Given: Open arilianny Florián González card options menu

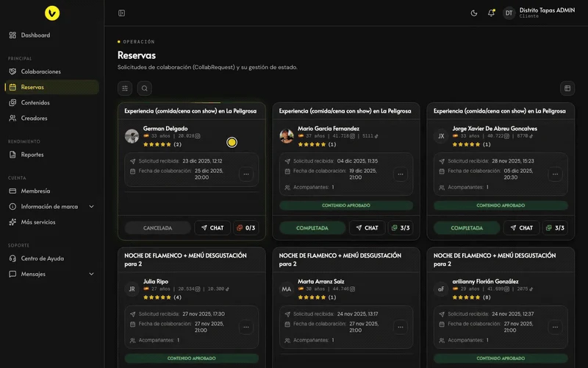Looking at the screenshot, I should tap(555, 327).
